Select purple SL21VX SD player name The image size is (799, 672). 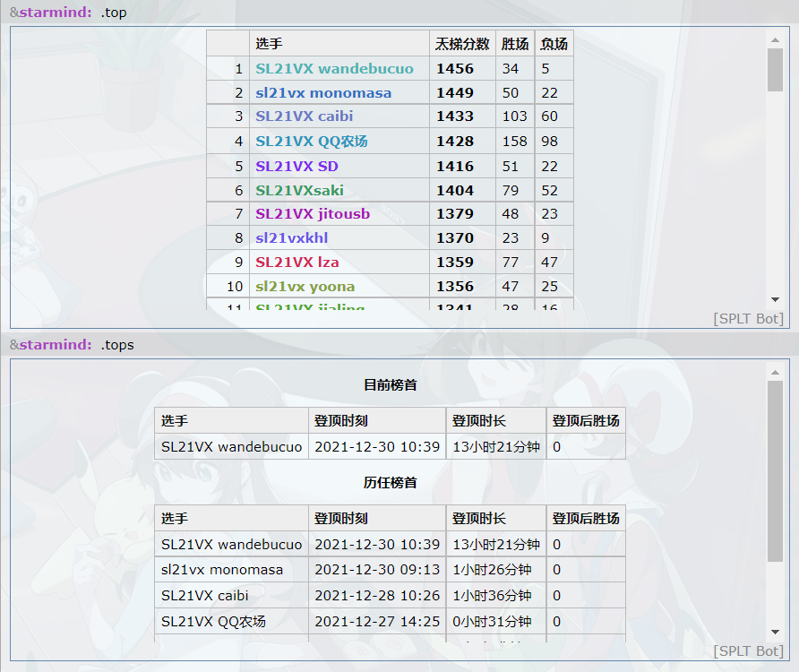(x=296, y=167)
